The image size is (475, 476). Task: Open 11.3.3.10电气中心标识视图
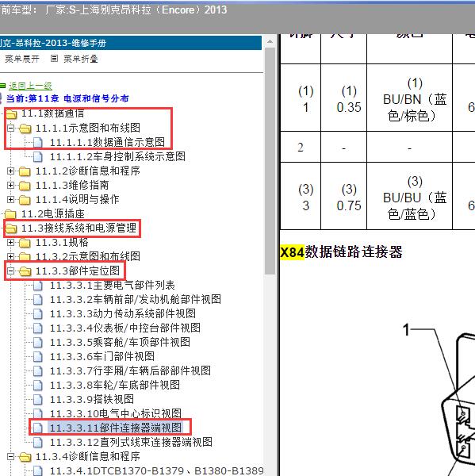pyautogui.click(x=115, y=413)
